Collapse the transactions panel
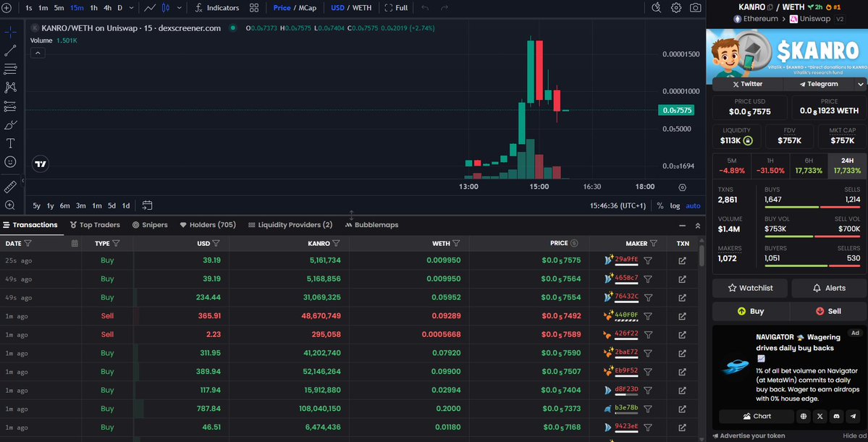This screenshot has height=442, width=868. [x=682, y=225]
